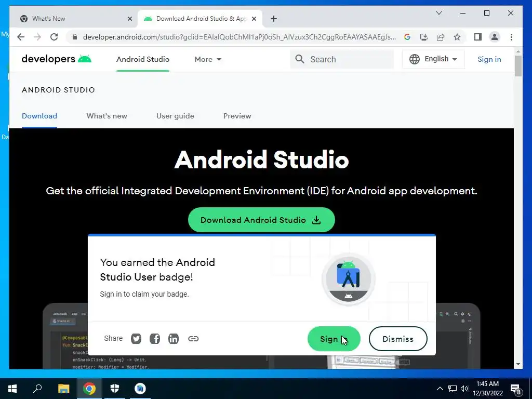The image size is (532, 399).
Task: Open the Chrome three-dot menu
Action: 511,37
